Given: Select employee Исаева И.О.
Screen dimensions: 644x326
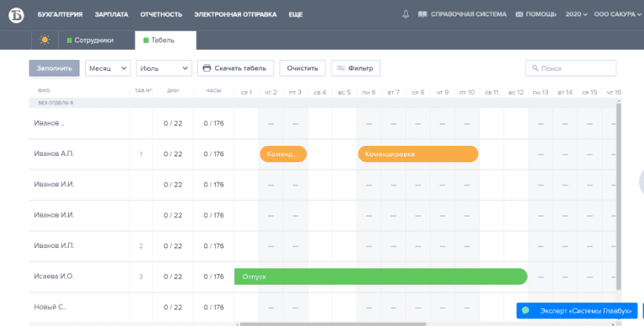Looking at the screenshot, I should (x=54, y=276).
